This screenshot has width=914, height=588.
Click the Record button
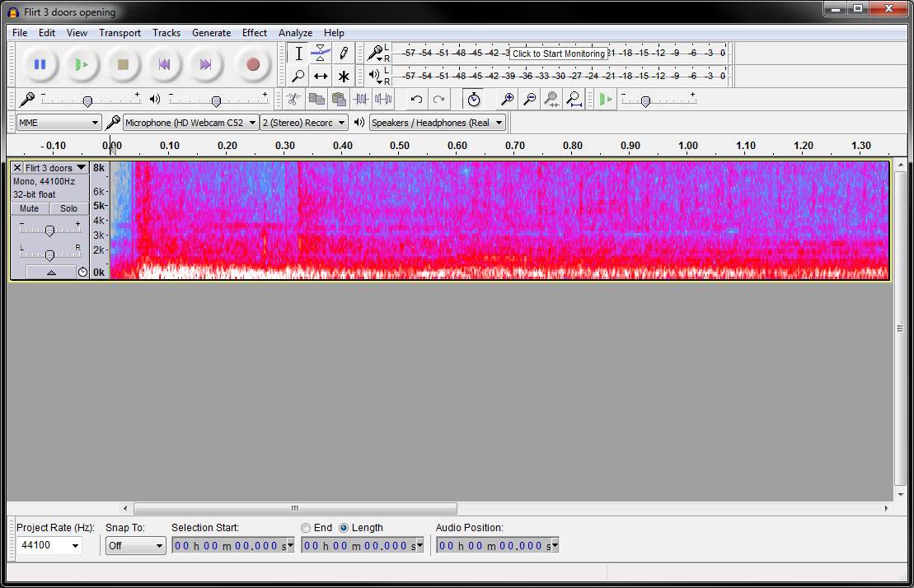(252, 64)
